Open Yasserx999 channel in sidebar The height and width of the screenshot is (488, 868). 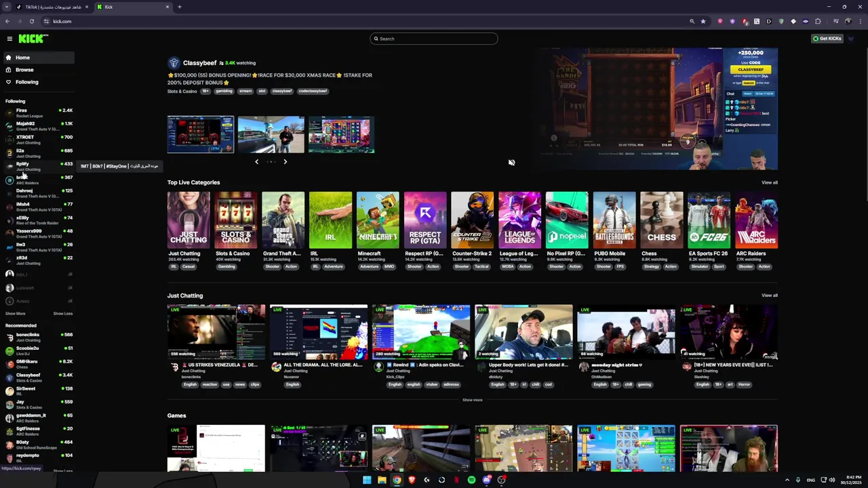(37, 233)
